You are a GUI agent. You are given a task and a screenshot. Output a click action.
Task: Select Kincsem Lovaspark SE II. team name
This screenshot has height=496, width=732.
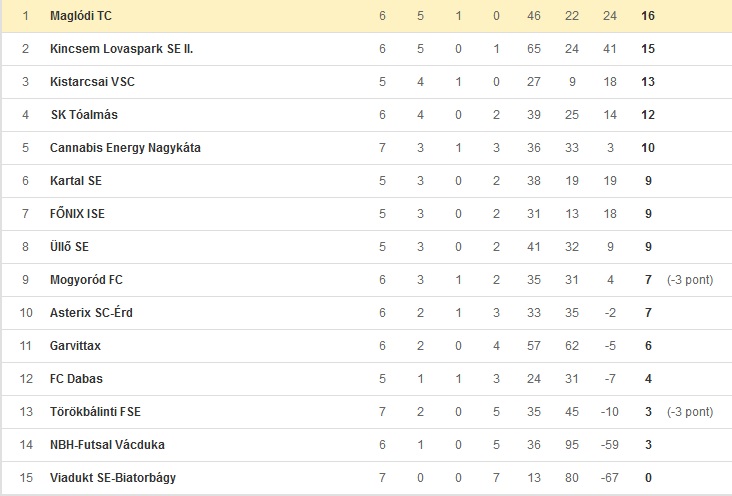(x=121, y=49)
